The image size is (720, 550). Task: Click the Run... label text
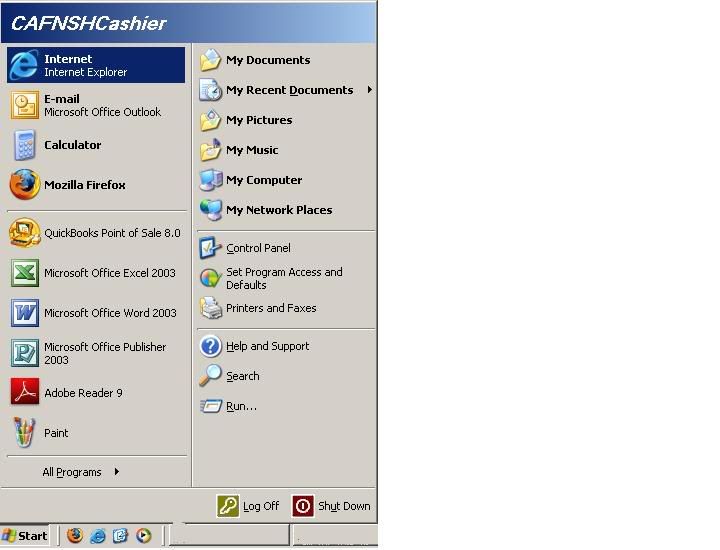tap(241, 406)
